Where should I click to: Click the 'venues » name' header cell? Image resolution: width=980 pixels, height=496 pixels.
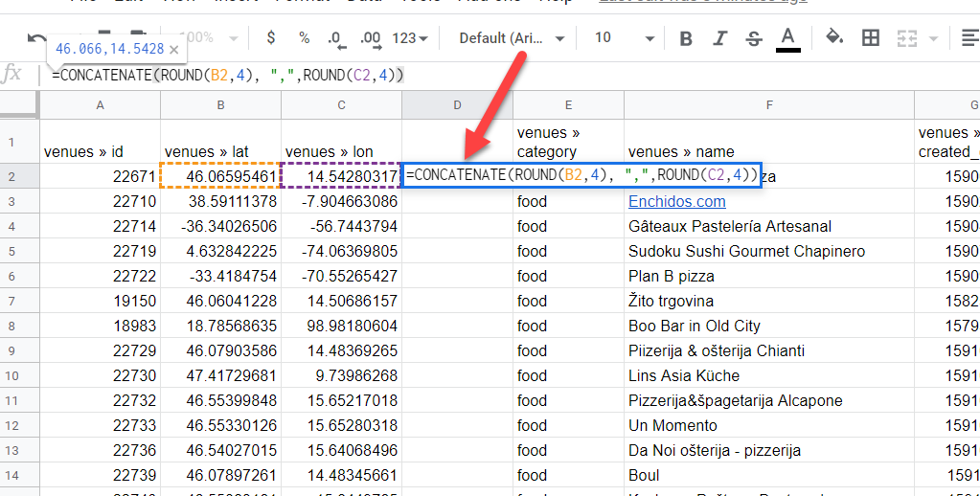coord(768,142)
